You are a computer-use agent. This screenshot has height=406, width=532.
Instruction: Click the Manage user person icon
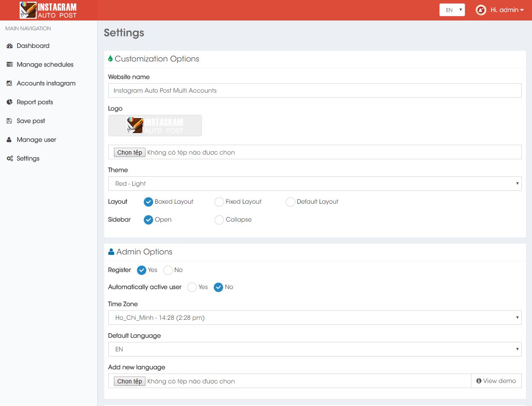pos(9,140)
